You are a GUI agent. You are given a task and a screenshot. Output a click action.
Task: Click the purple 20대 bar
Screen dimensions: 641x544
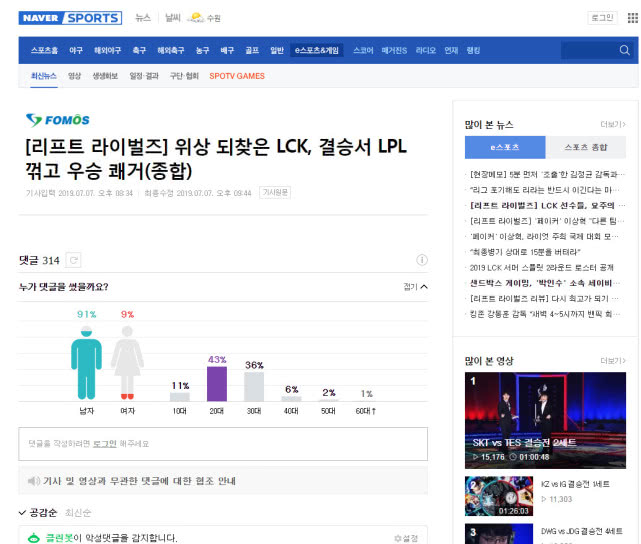tap(217, 384)
